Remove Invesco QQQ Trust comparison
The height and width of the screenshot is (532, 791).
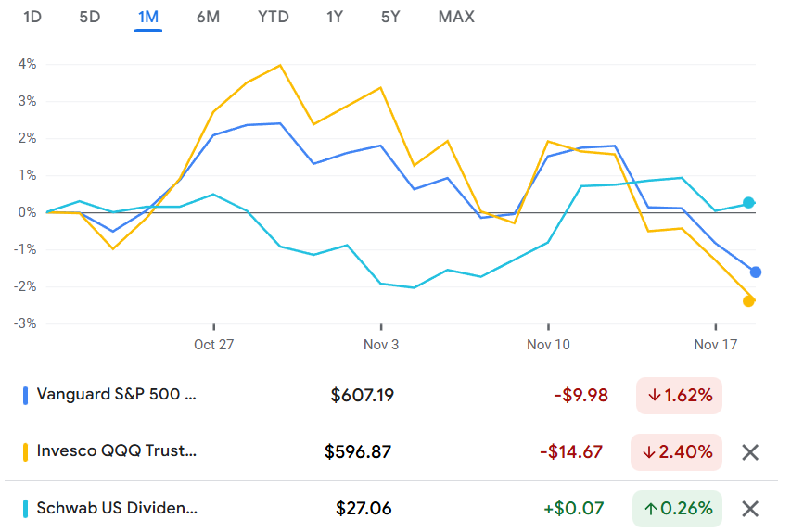750,452
